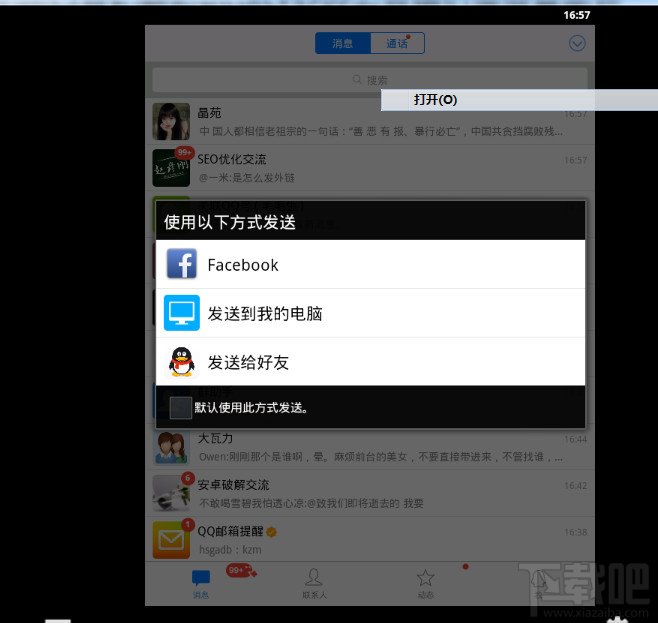The width and height of the screenshot is (658, 623).
Task: Switch to the 通话 tab at top
Action: click(x=397, y=43)
